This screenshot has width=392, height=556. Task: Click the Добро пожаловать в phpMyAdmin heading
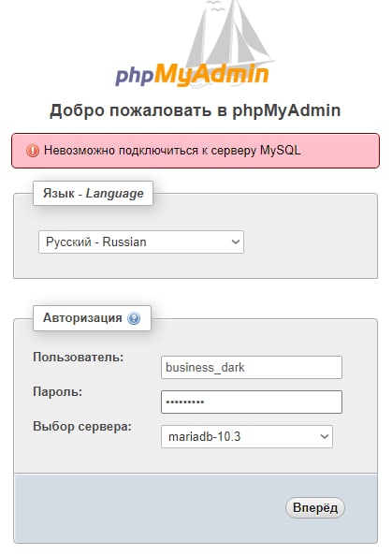tap(196, 110)
